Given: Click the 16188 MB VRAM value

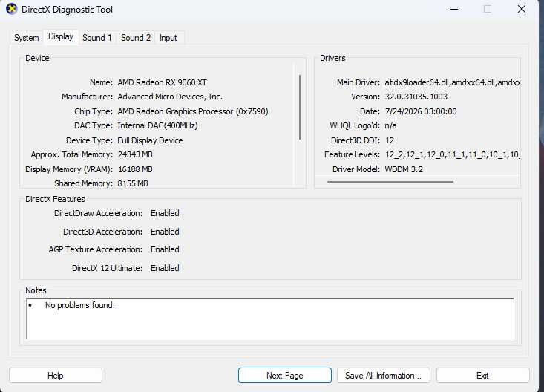Looking at the screenshot, I should 135,169.
